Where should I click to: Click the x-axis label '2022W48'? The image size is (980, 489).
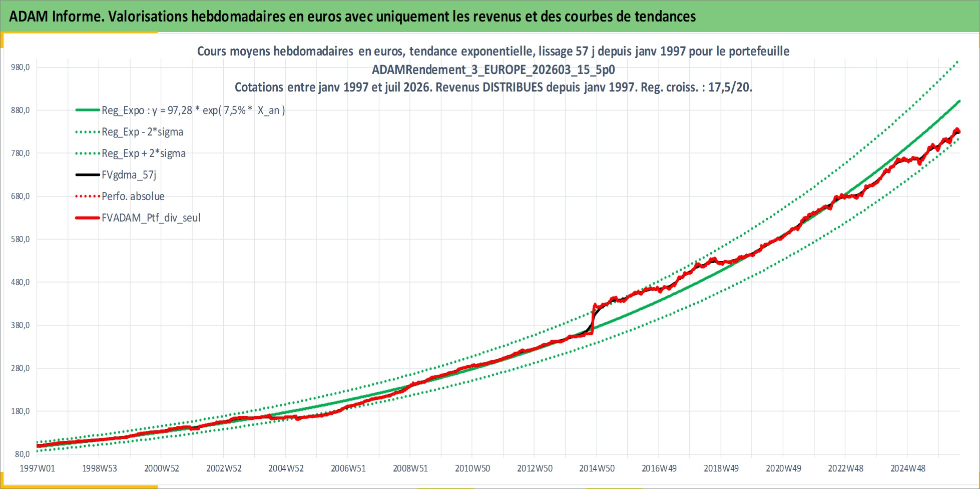coord(846,468)
